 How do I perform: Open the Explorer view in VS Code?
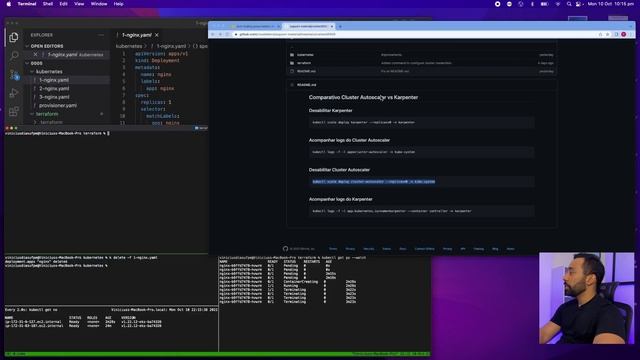point(13,38)
